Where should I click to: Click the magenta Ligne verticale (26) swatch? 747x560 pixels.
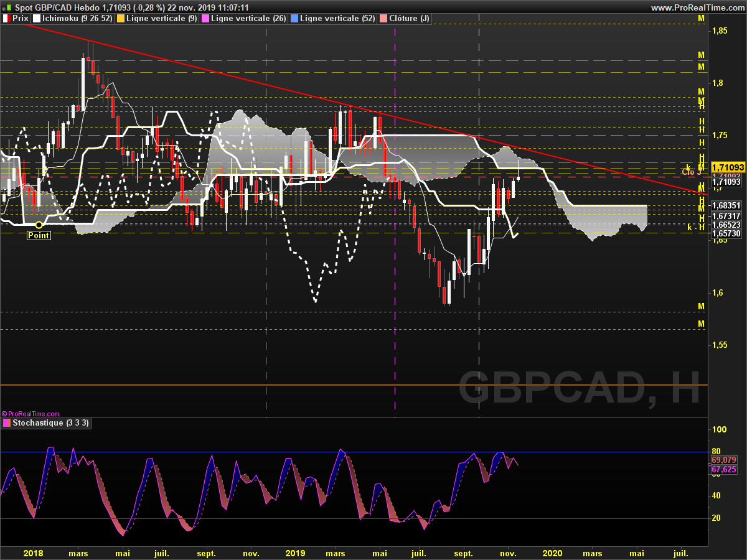pyautogui.click(x=206, y=19)
